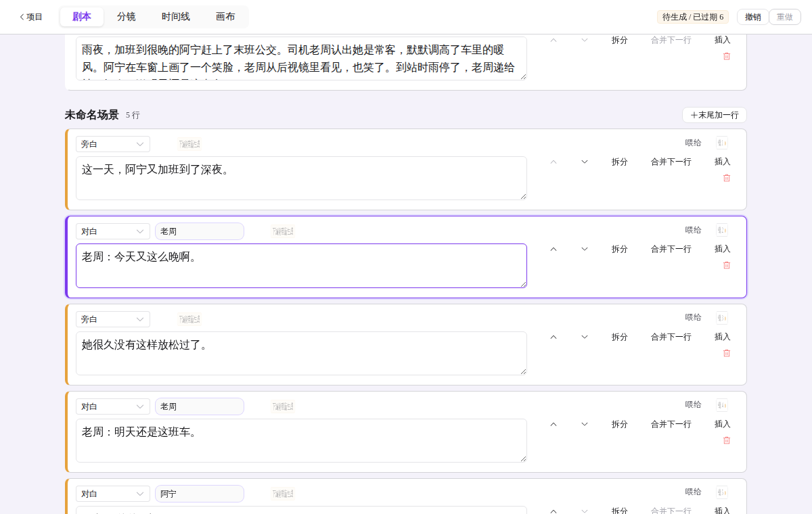Click 拆分 on "明天还是这班车" row
This screenshot has width=812, height=514.
click(620, 424)
